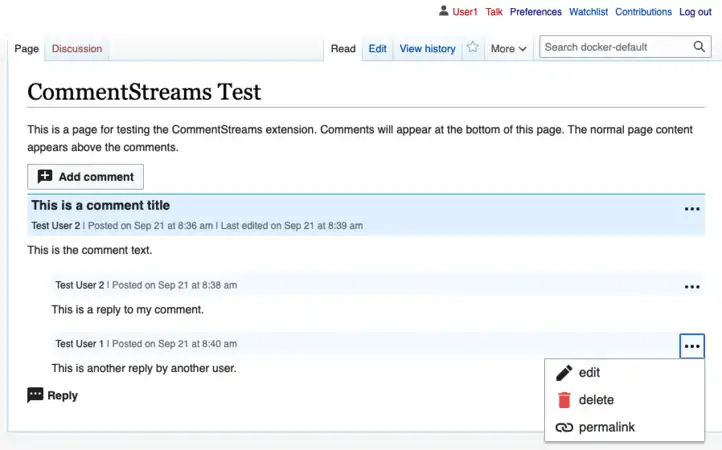Switch to the Discussion tab

[77, 48]
